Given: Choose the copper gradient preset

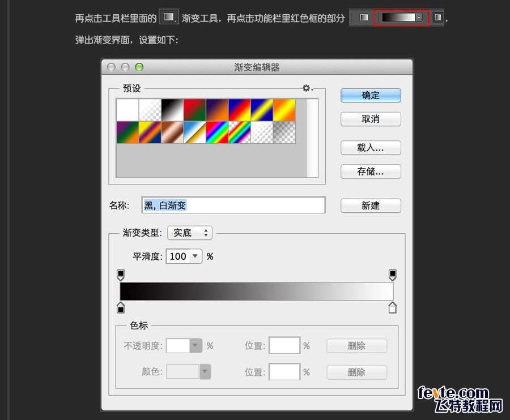Looking at the screenshot, I should coord(172,132).
